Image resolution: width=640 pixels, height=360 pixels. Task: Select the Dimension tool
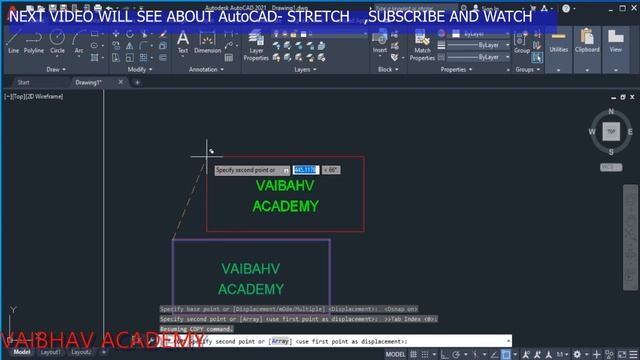(207, 42)
